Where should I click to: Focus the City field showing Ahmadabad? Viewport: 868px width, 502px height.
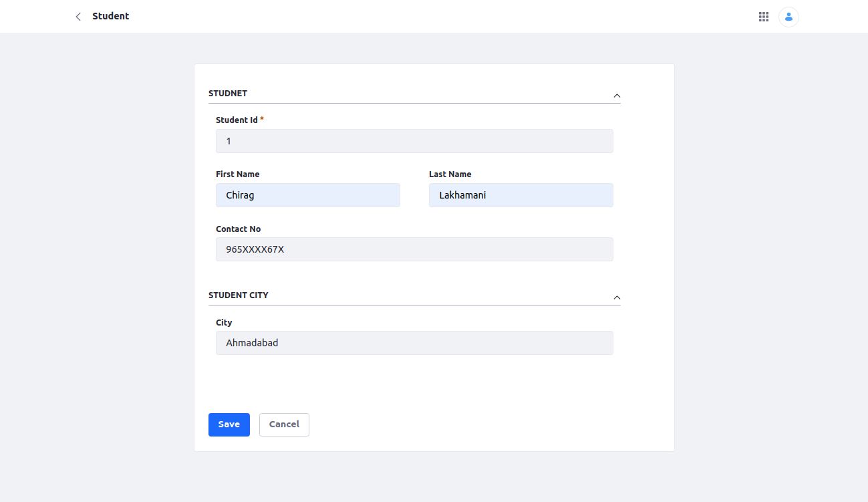pos(414,343)
